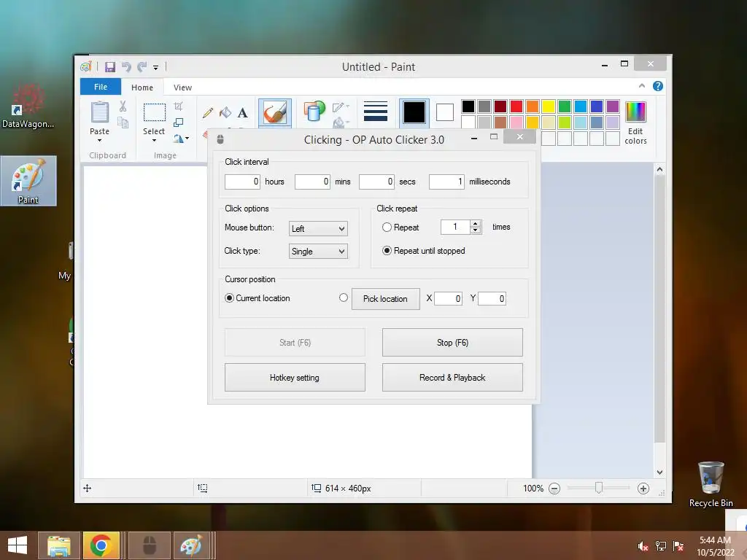This screenshot has width=747, height=560.
Task: Click the Windows Start button on taskbar
Action: click(x=18, y=545)
